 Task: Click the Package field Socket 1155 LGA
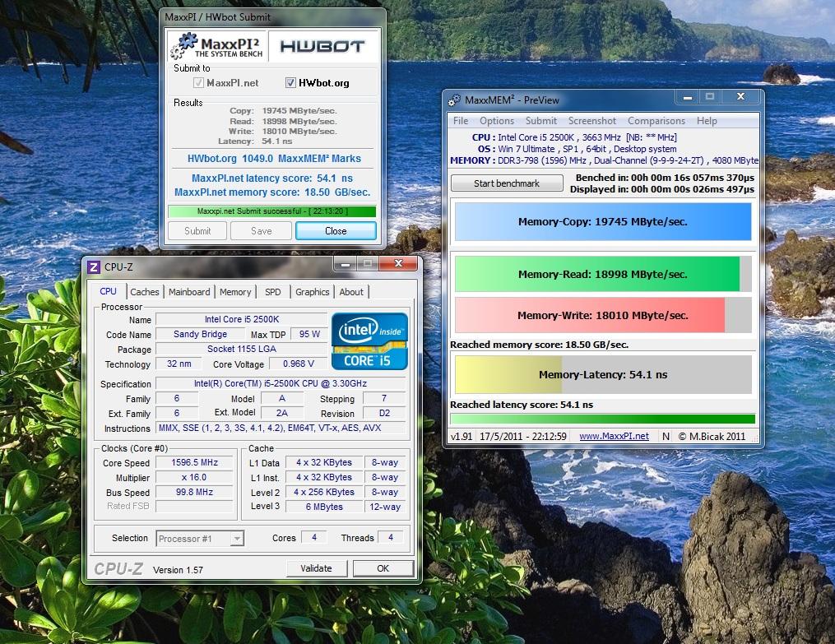pyautogui.click(x=241, y=350)
